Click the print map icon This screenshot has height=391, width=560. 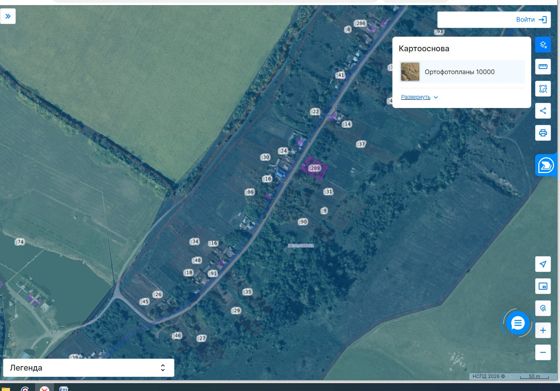point(543,133)
